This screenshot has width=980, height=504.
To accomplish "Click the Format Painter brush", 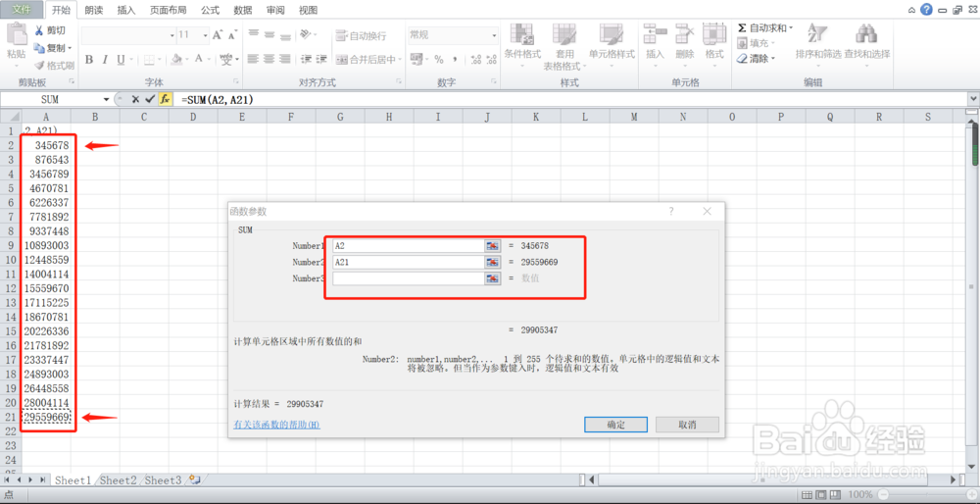I will point(54,65).
